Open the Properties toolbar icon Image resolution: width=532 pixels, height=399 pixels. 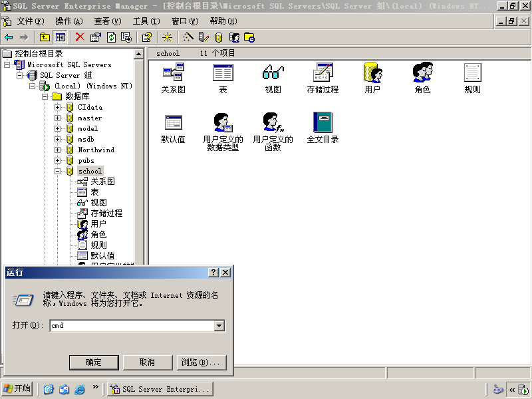(x=96, y=37)
